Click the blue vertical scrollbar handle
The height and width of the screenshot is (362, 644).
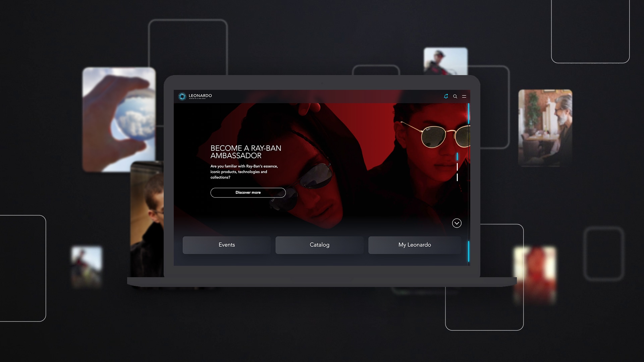[x=469, y=114]
